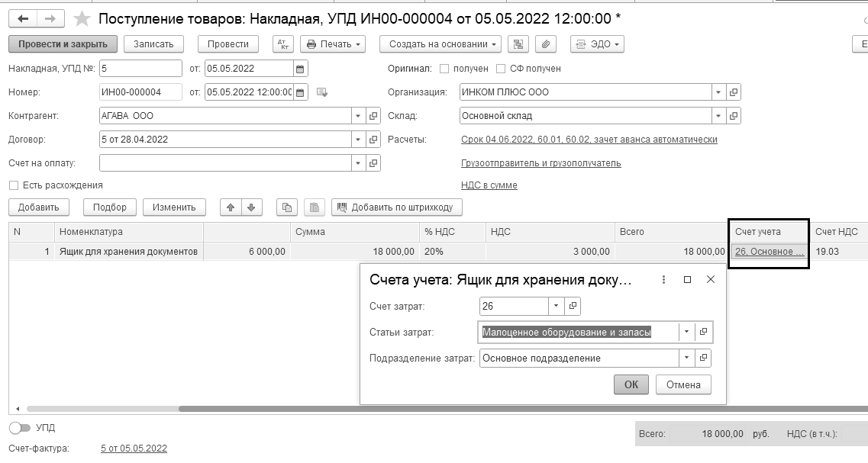Open attached files paperclip icon
868x463 pixels.
click(x=545, y=44)
